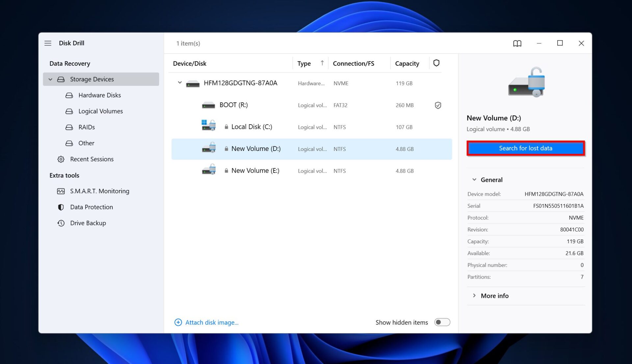
Task: Open the hamburger menu in Disk Drill
Action: click(x=48, y=43)
